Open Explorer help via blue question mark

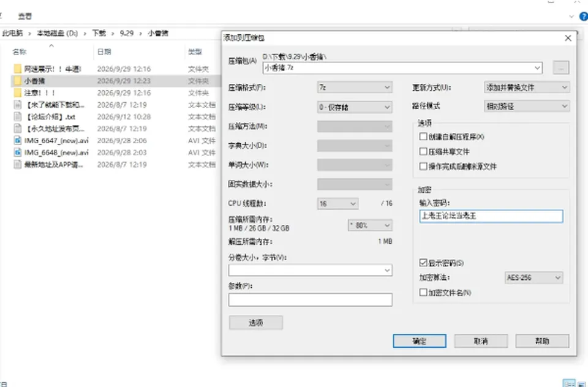[584, 17]
